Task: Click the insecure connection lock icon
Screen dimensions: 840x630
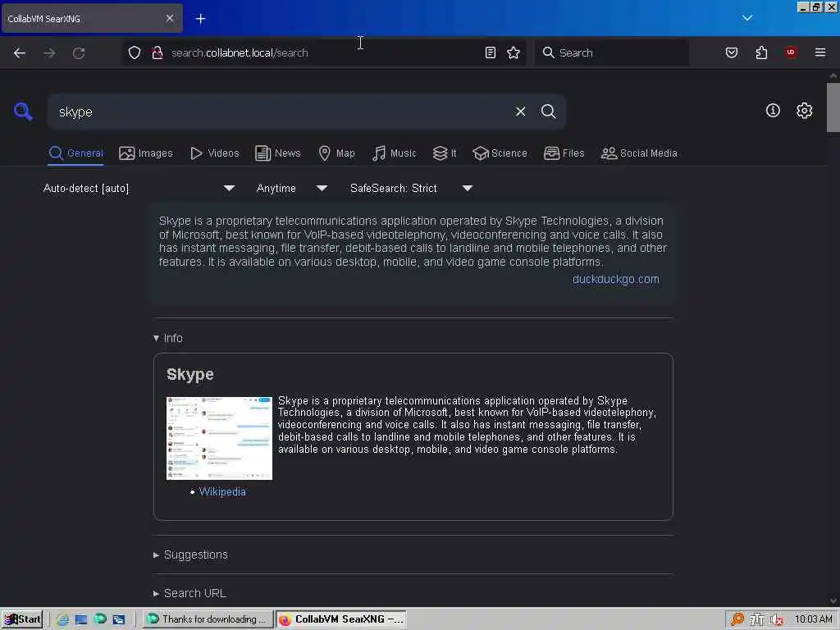Action: (x=157, y=52)
